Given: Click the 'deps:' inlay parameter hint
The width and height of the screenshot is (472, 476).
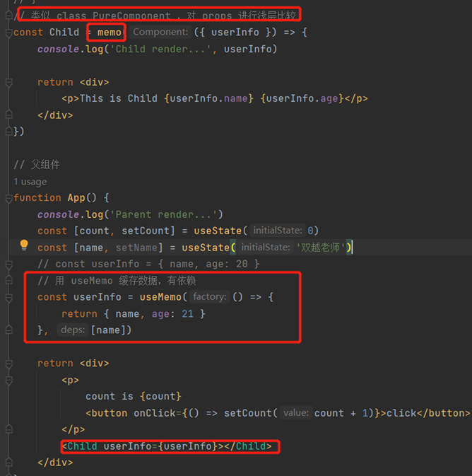Looking at the screenshot, I should point(73,330).
